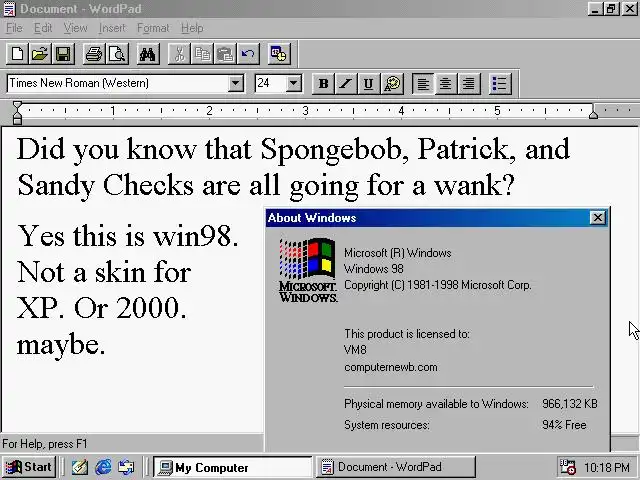Click the "966,132 KB" memory value
Screen dimensions: 640x480
coord(570,404)
